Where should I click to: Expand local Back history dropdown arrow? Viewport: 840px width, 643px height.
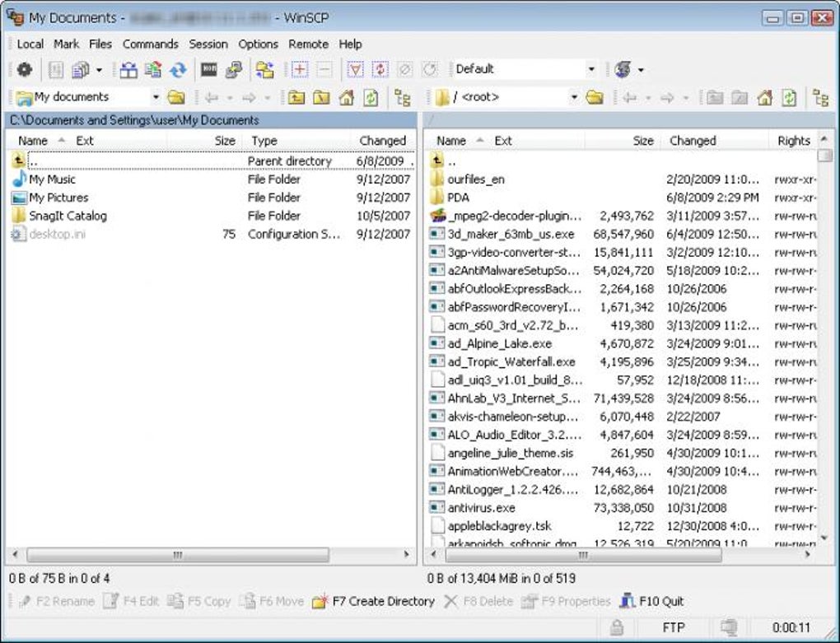(x=230, y=98)
